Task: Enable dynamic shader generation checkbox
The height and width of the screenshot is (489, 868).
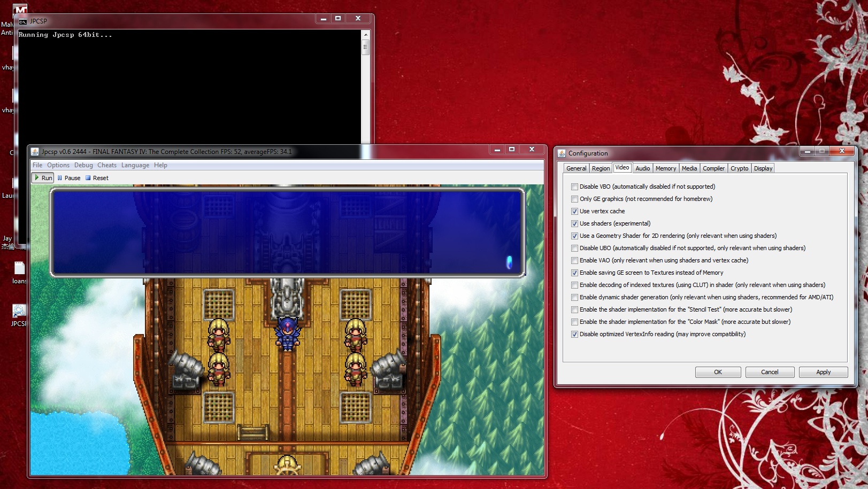Action: click(x=574, y=298)
